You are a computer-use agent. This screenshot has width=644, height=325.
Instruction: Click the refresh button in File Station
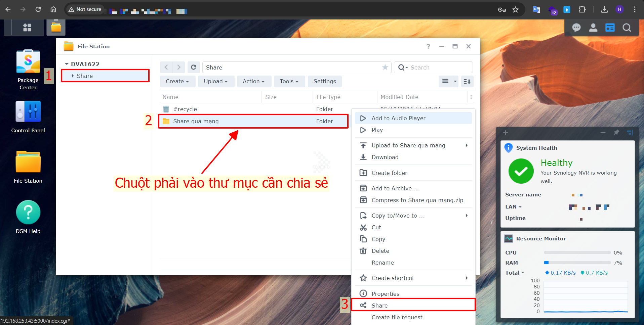[x=194, y=67]
